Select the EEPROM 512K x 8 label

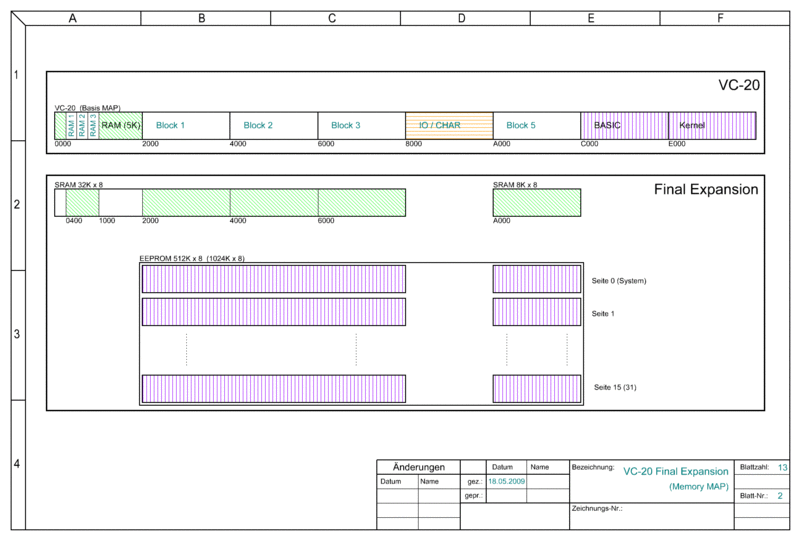coord(191,259)
